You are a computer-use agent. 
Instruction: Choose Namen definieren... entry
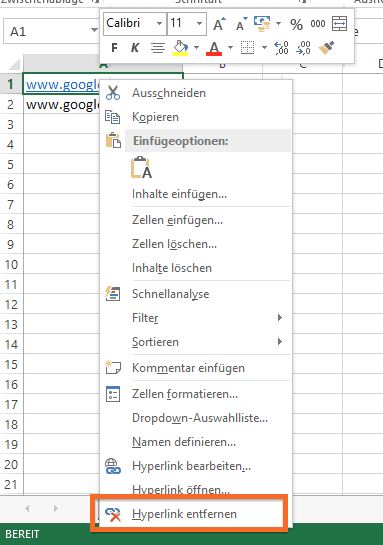pyautogui.click(x=196, y=442)
